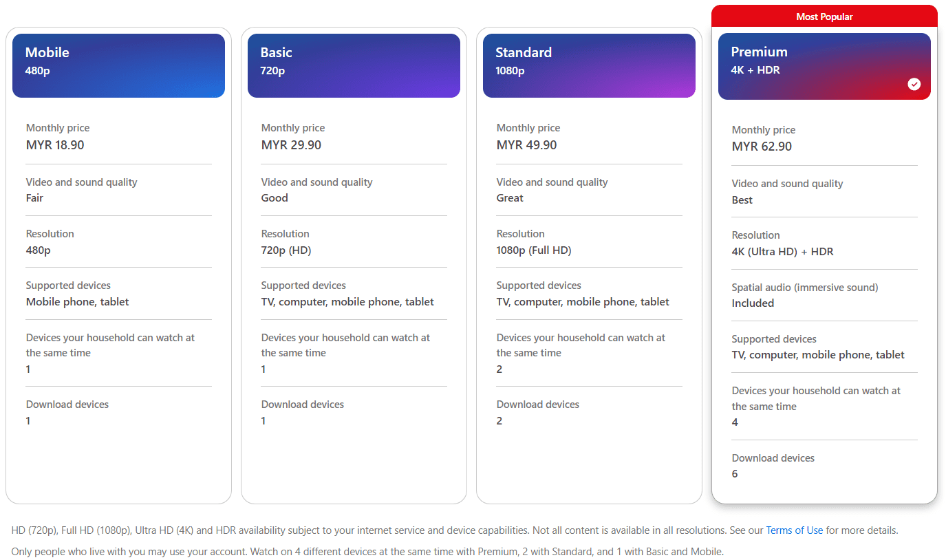Click the MYR 62.90 Premium price text
This screenshot has width=946, height=560.
click(764, 146)
